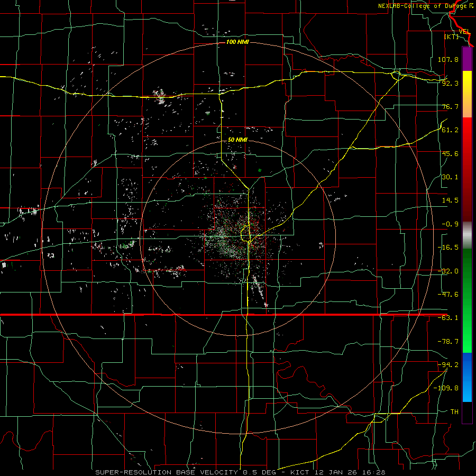Click the Super-Resolution Base Velocity caption text
This screenshot has width=476, height=476.
[x=240, y=472]
